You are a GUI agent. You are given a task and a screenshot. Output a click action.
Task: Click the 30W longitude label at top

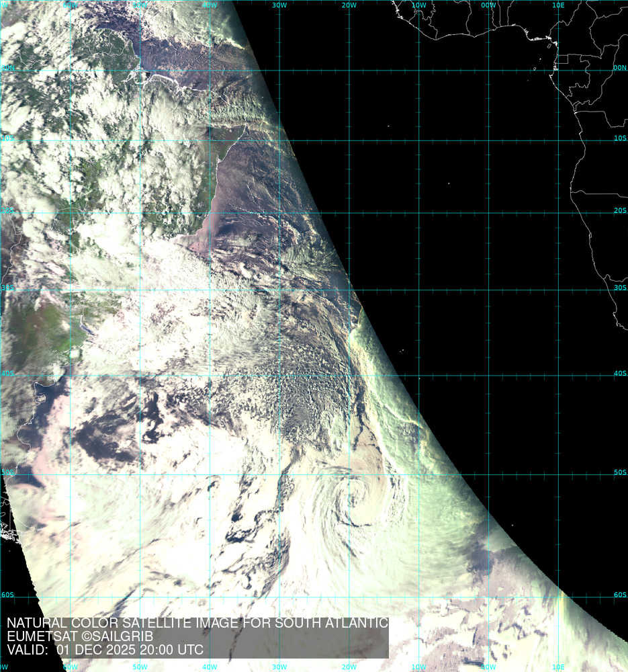coord(279,5)
